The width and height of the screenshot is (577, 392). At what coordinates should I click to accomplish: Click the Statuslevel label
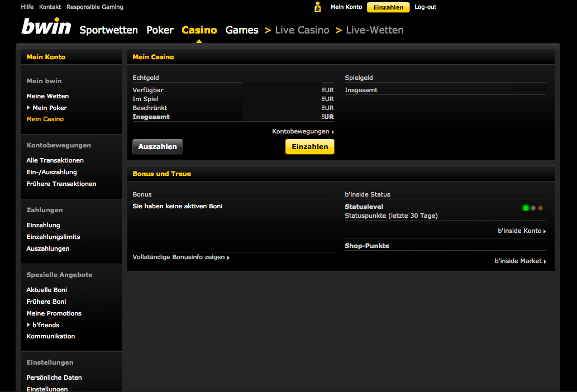click(364, 207)
